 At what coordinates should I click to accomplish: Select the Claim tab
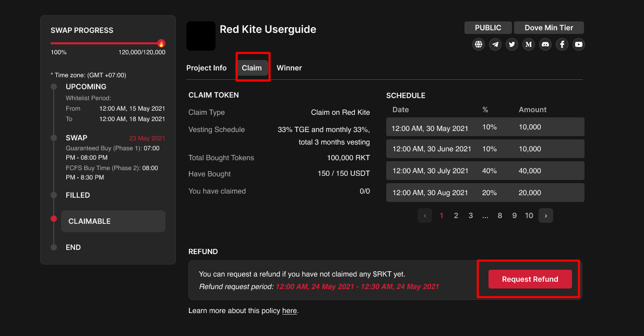click(252, 68)
